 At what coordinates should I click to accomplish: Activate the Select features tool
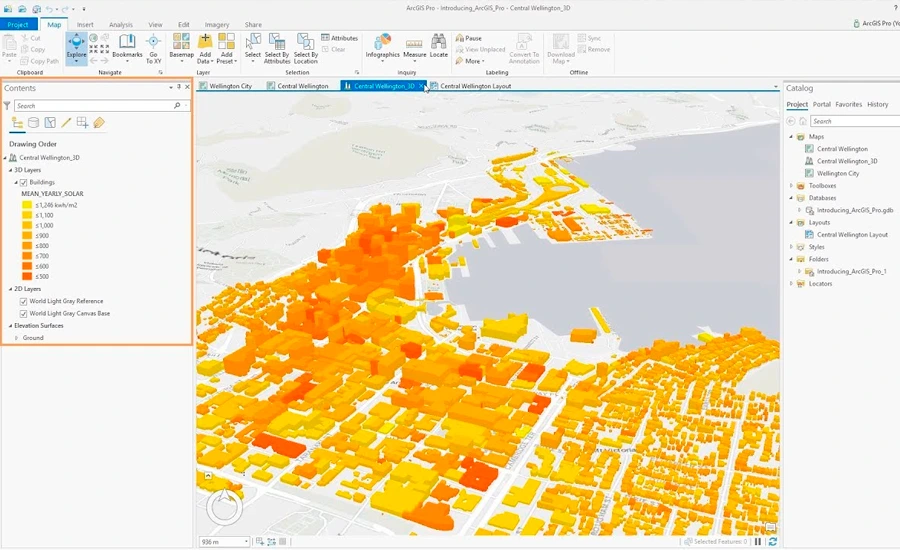coord(253,46)
